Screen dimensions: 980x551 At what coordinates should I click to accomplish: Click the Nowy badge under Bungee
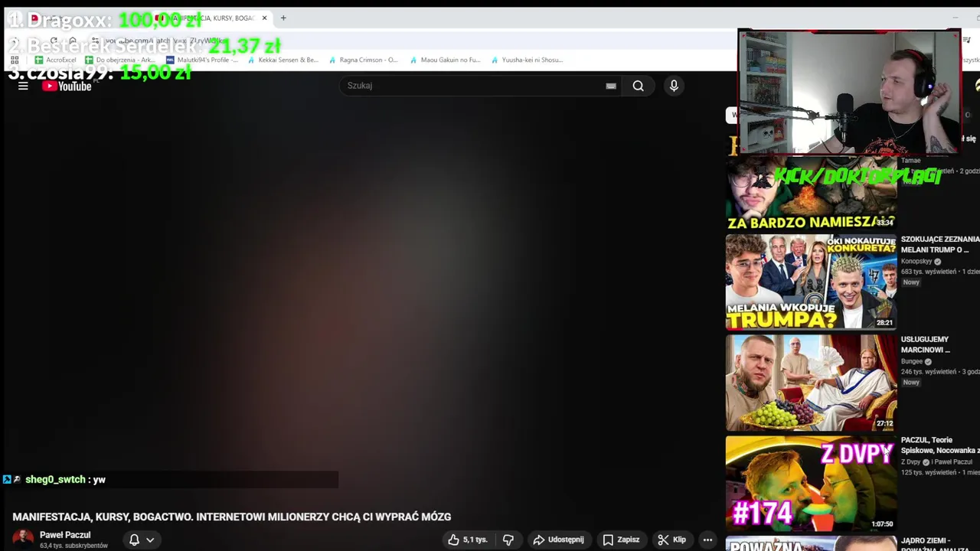911,383
